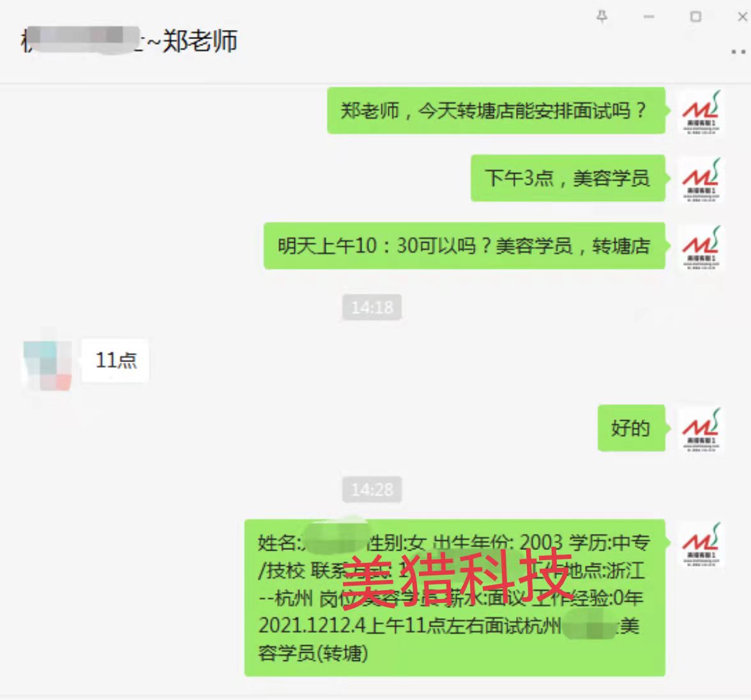Select the candidate details message bubble
751x700 pixels.
(455, 597)
